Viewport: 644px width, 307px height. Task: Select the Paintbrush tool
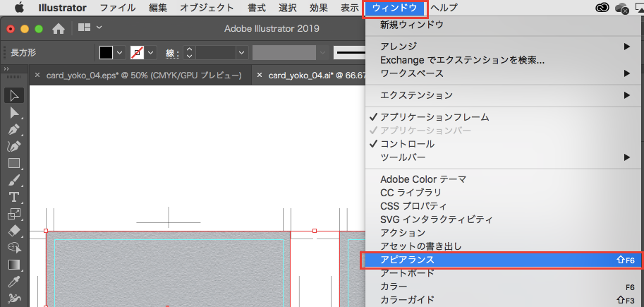pyautogui.click(x=13, y=180)
